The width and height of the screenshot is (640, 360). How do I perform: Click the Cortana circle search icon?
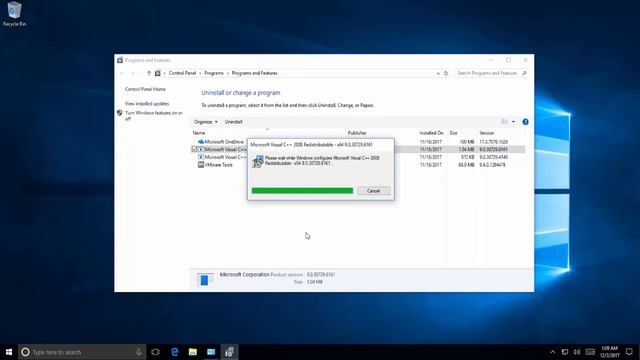pos(25,352)
